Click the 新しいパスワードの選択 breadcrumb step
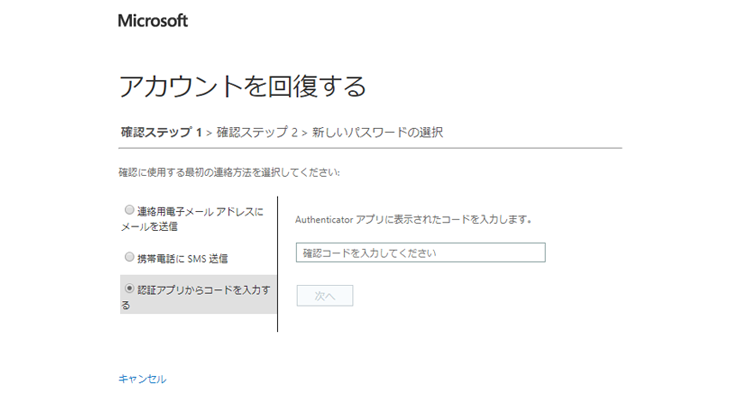 click(x=377, y=132)
